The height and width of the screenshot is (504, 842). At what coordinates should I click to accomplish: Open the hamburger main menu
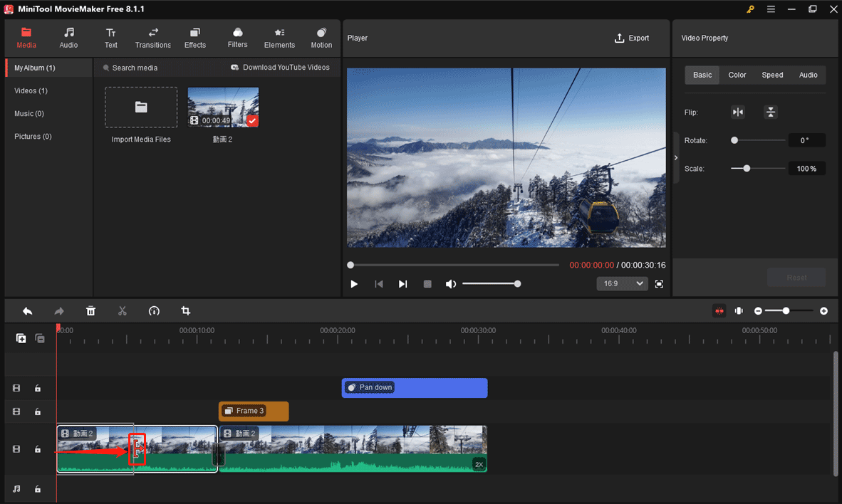point(771,9)
